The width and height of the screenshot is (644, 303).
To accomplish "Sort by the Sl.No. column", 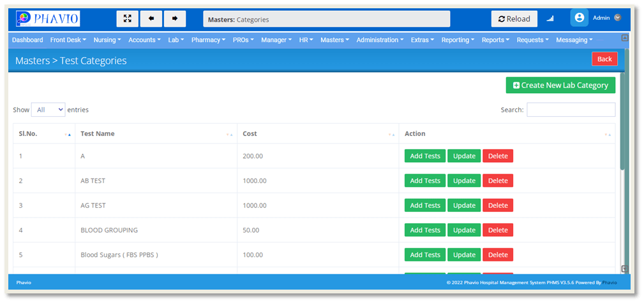I will pyautogui.click(x=44, y=133).
